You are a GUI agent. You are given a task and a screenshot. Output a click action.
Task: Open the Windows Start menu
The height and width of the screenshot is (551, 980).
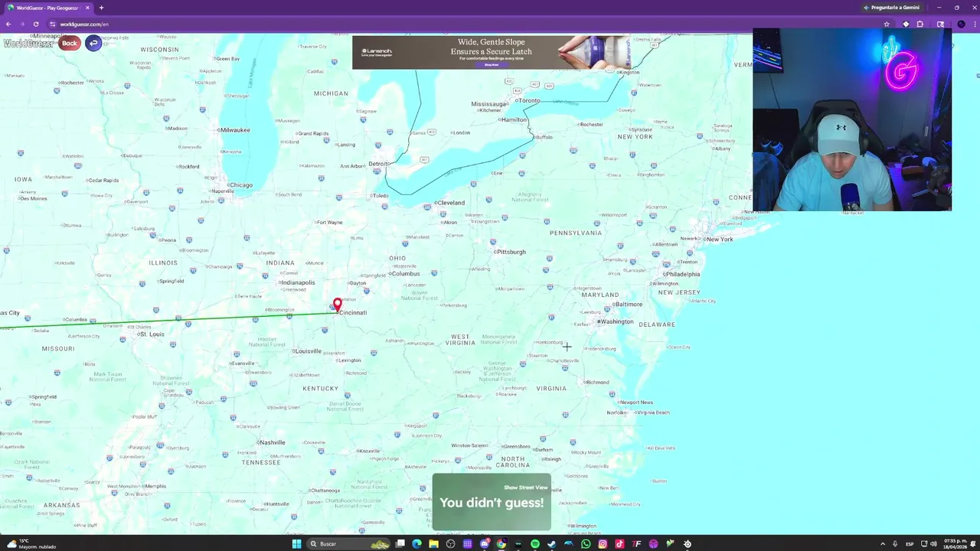click(x=296, y=544)
